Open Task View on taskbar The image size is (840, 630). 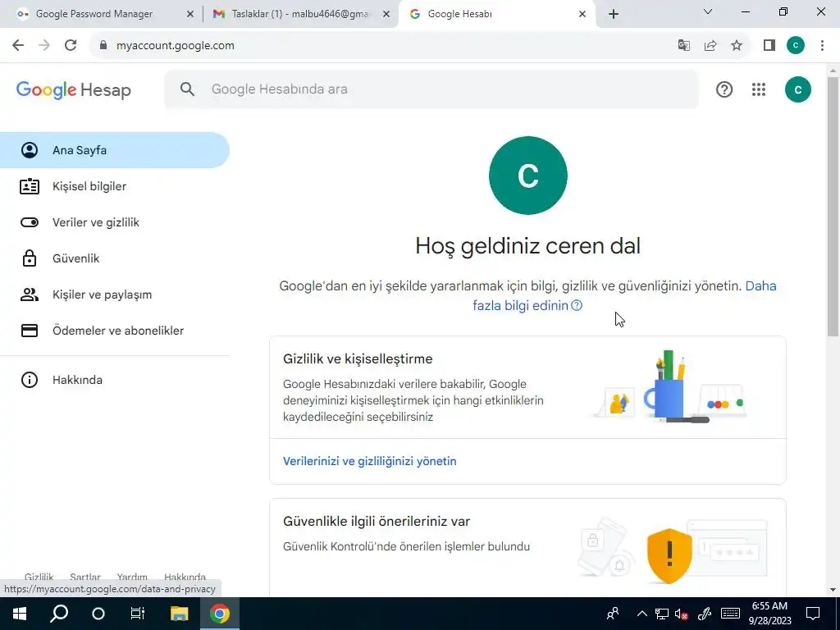138,614
